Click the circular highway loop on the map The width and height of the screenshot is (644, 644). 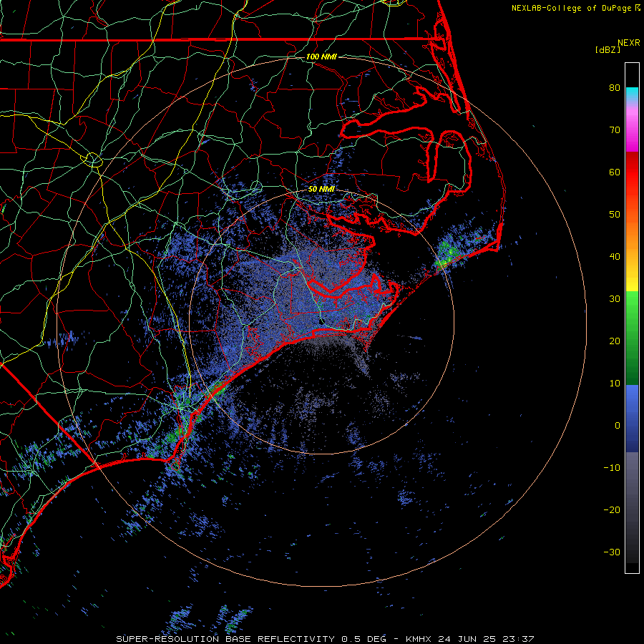point(93,160)
